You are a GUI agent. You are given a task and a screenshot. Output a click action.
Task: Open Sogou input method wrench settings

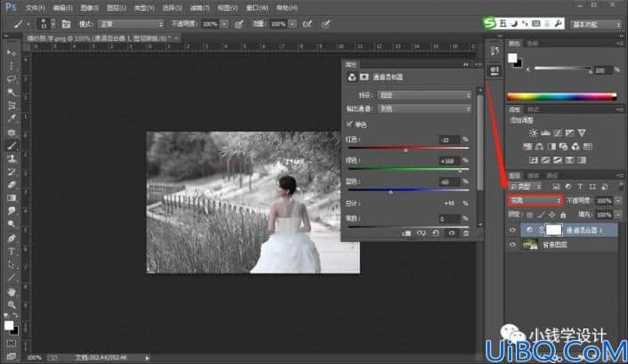(x=559, y=24)
